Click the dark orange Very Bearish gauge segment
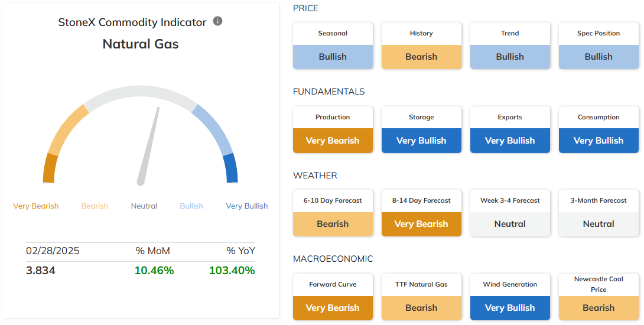This screenshot has width=644, height=325. [x=49, y=168]
